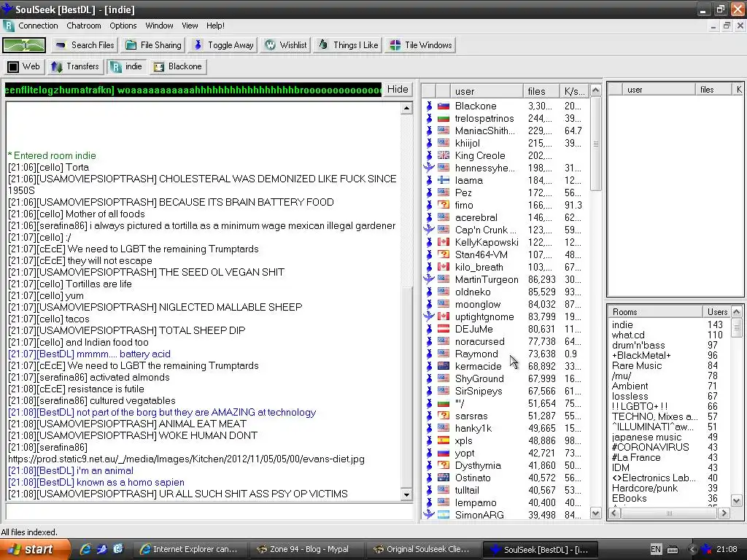
Task: Open the Connection menu
Action: pos(38,26)
